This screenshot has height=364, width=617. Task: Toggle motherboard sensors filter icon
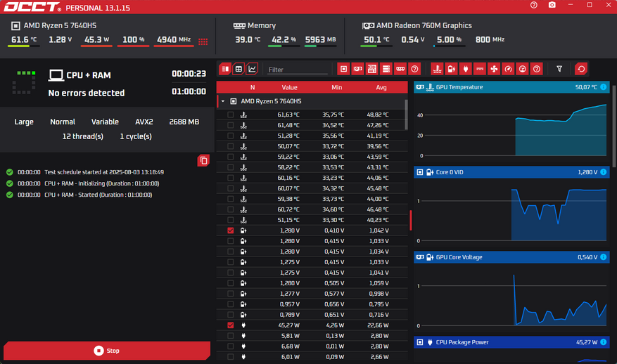click(x=372, y=69)
